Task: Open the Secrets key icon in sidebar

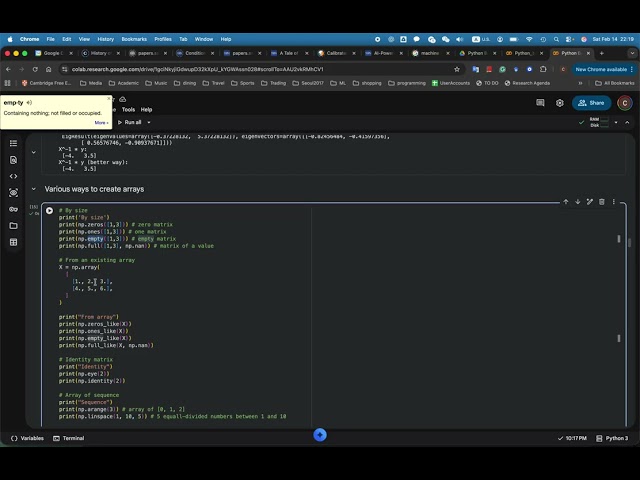Action: point(13,209)
